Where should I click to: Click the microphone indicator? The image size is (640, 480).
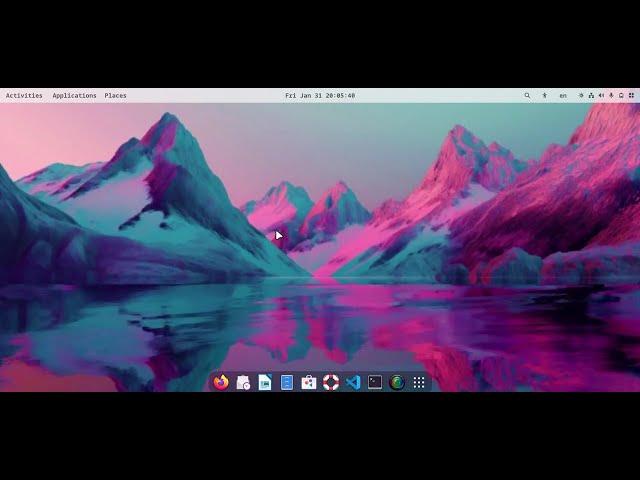611,96
